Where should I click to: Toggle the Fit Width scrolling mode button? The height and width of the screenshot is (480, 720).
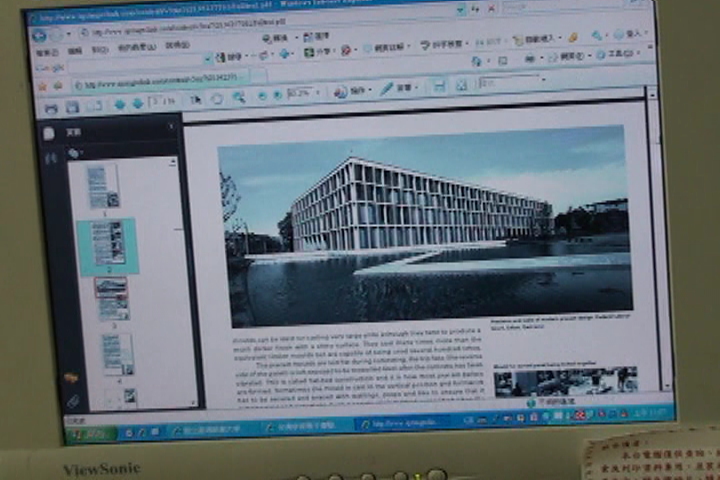coord(439,85)
